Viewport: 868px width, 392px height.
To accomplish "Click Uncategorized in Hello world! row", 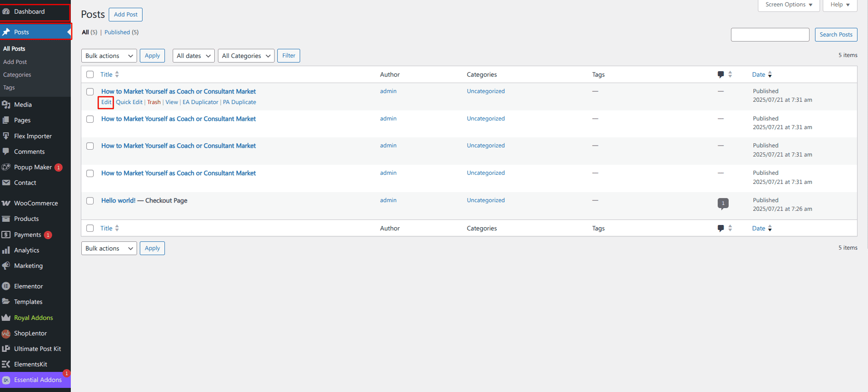I will tap(486, 200).
